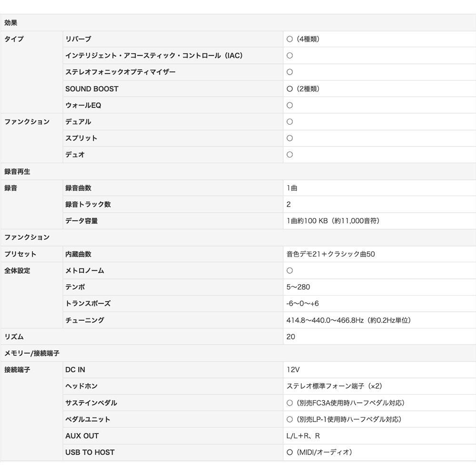Screen dimensions: 476x476
Task: Click the SOUND BOOST row label
Action: tap(92, 89)
